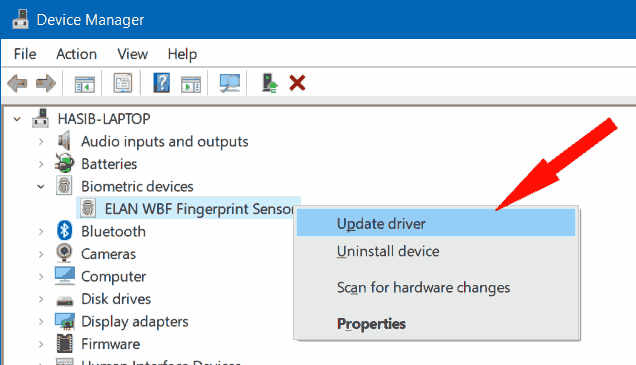Viewport: 636px width, 365px height.
Task: Select the Bluetooth label
Action: [113, 231]
